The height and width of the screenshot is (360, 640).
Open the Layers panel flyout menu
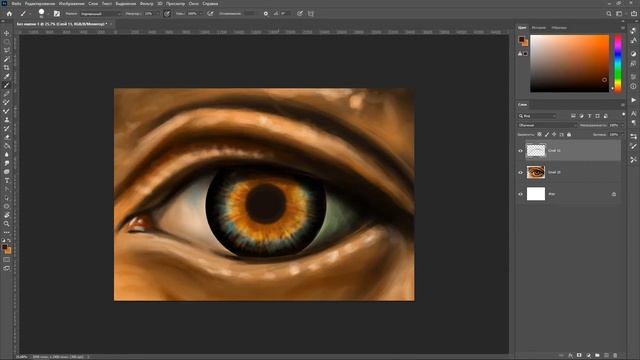622,104
